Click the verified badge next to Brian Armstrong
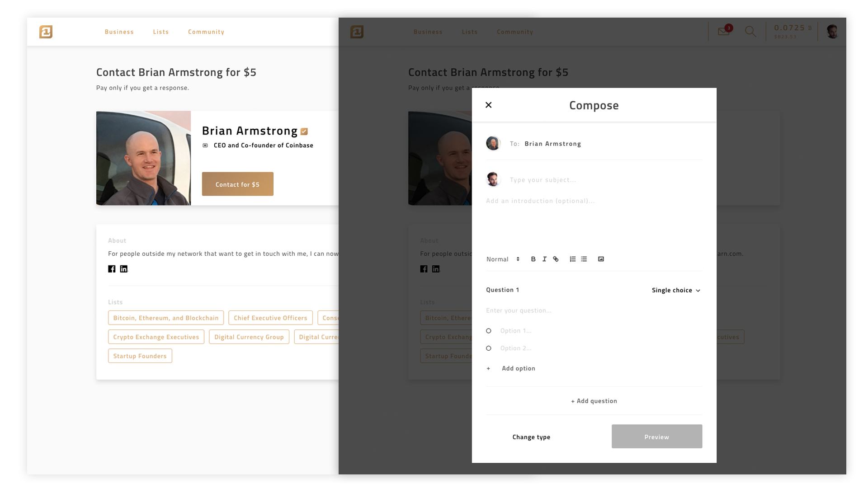This screenshot has height=488, width=868. coord(304,131)
